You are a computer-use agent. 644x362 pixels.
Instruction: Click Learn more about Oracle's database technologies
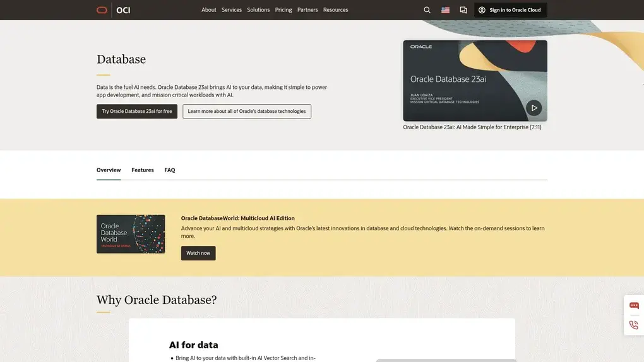(247, 111)
